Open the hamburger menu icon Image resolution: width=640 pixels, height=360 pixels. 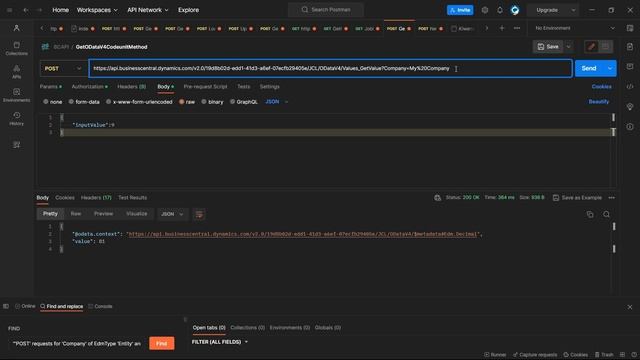[9, 10]
